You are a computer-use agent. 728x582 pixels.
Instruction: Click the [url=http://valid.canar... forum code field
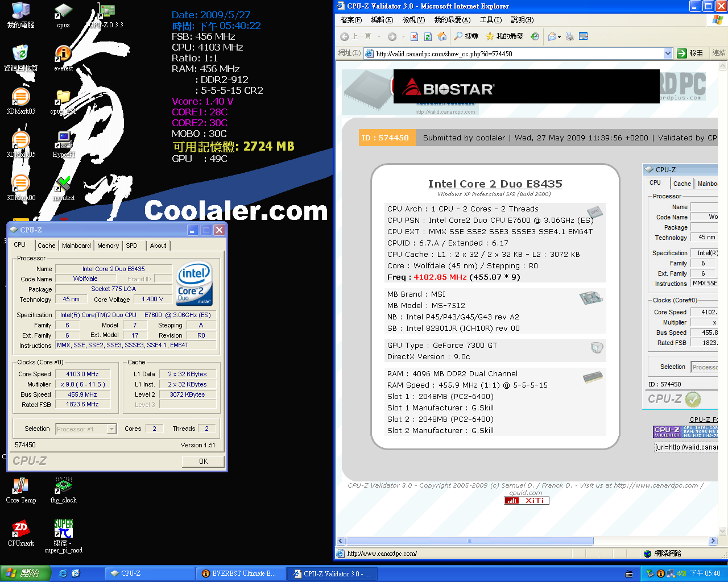coord(686,447)
